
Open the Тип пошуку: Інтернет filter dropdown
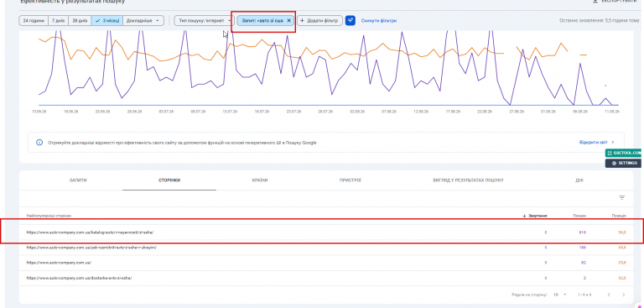pos(204,20)
